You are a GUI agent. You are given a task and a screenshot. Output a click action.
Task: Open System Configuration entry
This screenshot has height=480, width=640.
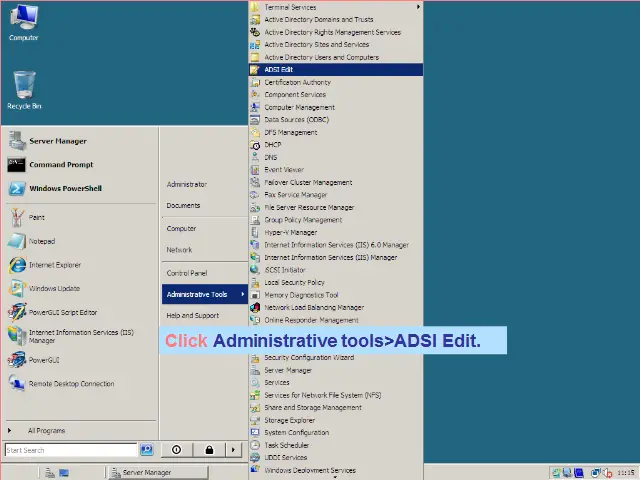tap(297, 432)
